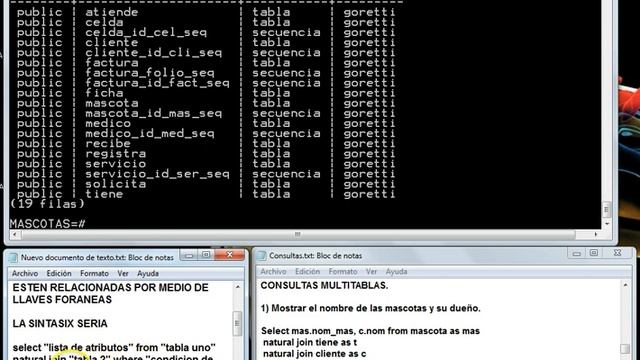Open Formato menu in Nuevo documento Notepad
Image resolution: width=640 pixels, height=360 pixels.
94,273
